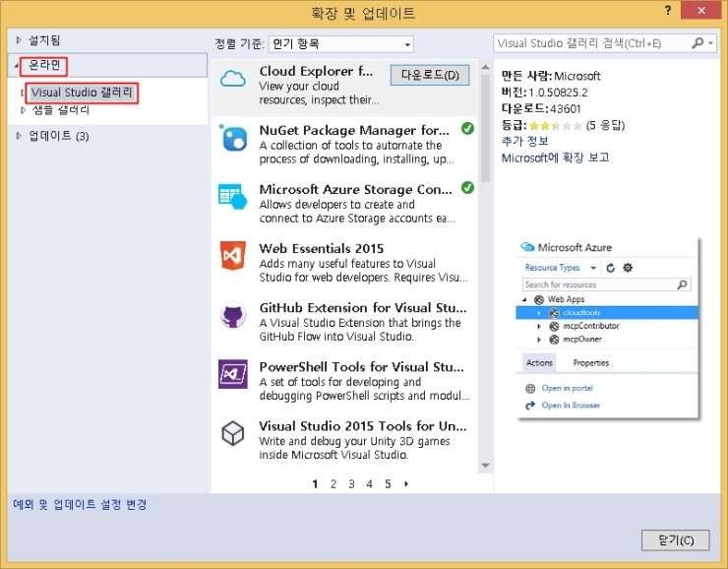
Task: Click the version text 1.0.50825.2
Action: [558, 93]
